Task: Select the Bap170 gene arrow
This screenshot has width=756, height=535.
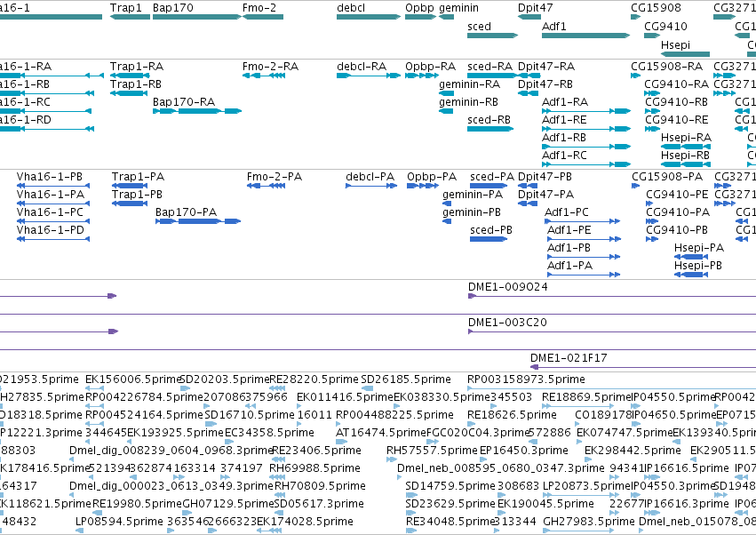Action: coord(196,17)
